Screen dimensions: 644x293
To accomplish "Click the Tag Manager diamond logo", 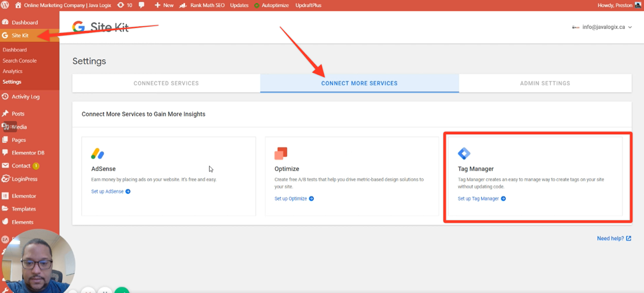I will [464, 154].
